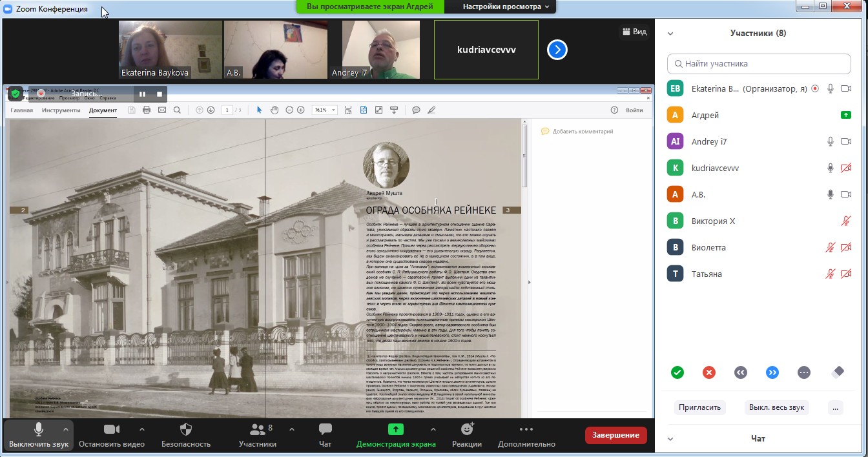Click the Пригласить button
Image resolution: width=868 pixels, height=457 pixels.
coord(699,408)
